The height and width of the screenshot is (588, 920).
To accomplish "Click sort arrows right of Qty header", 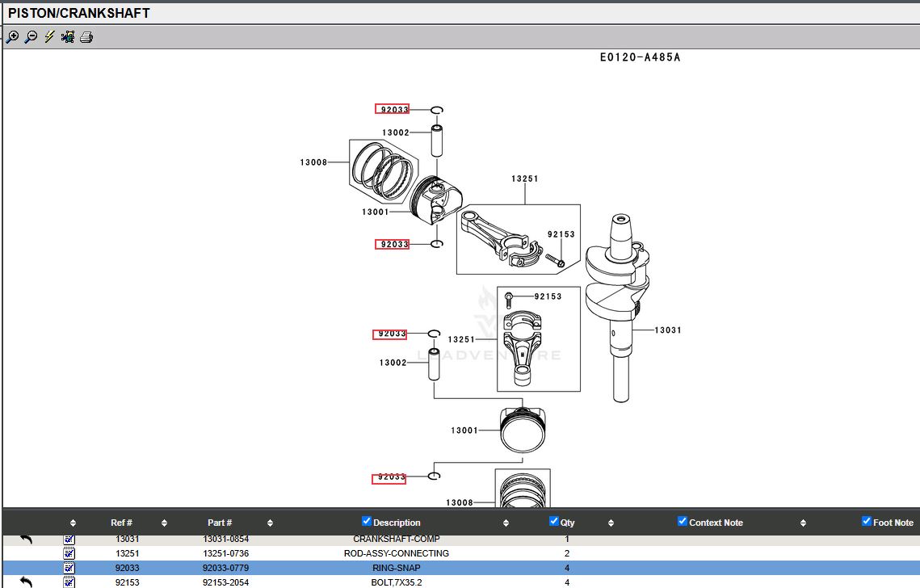I will 611,523.
